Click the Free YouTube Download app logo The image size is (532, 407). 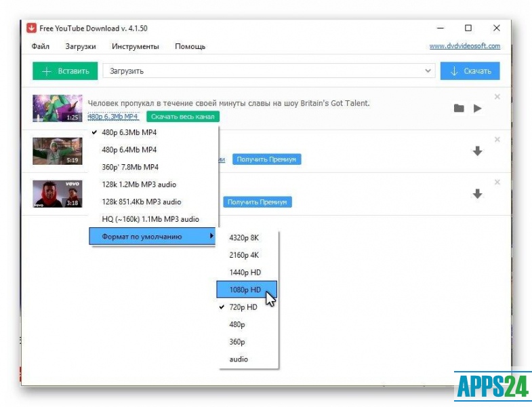pos(31,28)
